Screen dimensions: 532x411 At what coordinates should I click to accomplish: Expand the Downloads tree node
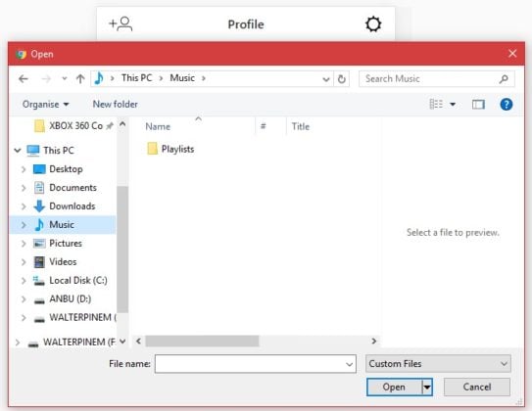(x=24, y=206)
